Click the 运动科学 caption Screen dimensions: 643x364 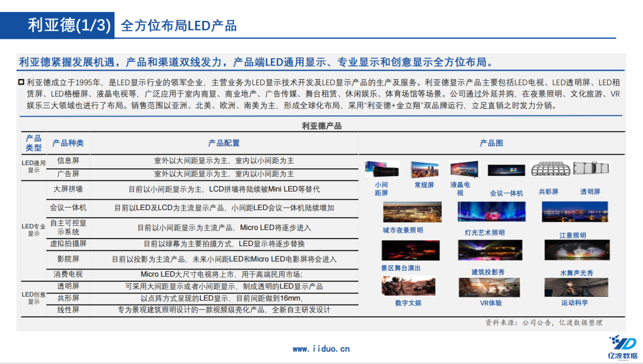pyautogui.click(x=575, y=303)
